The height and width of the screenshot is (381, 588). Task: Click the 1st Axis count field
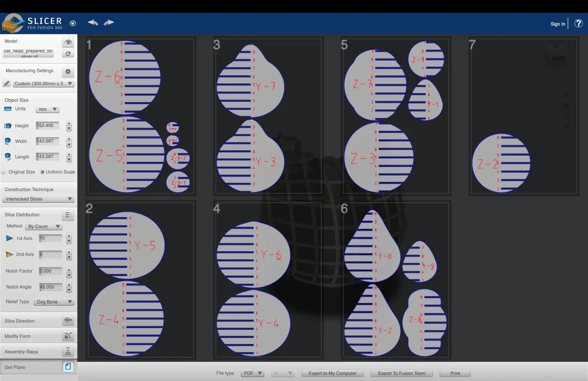click(x=50, y=238)
